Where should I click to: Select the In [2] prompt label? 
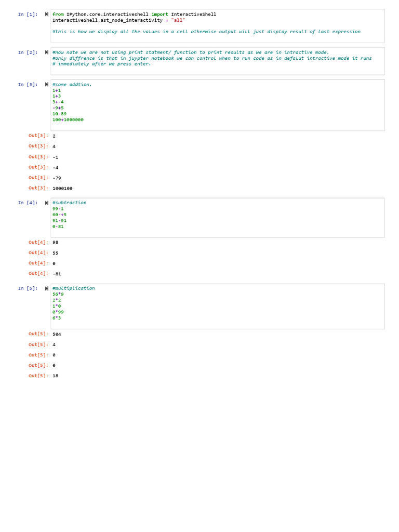pyautogui.click(x=28, y=52)
